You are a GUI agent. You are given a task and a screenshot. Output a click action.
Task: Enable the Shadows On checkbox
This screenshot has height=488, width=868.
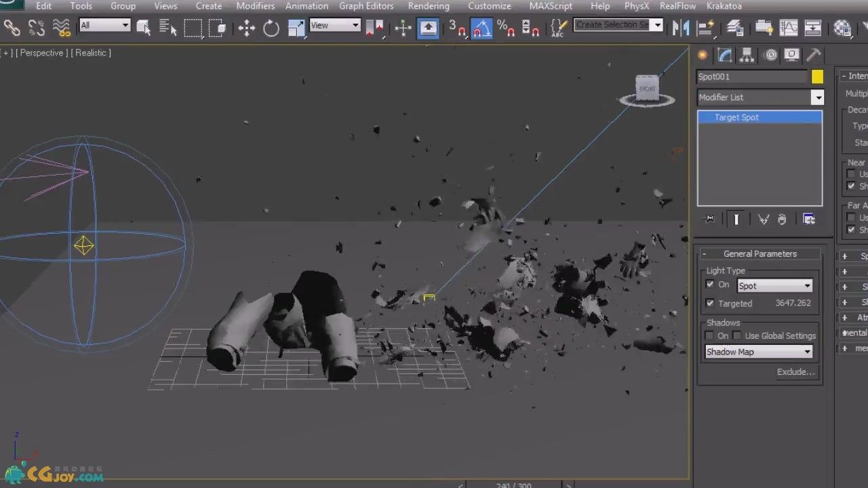coord(710,335)
